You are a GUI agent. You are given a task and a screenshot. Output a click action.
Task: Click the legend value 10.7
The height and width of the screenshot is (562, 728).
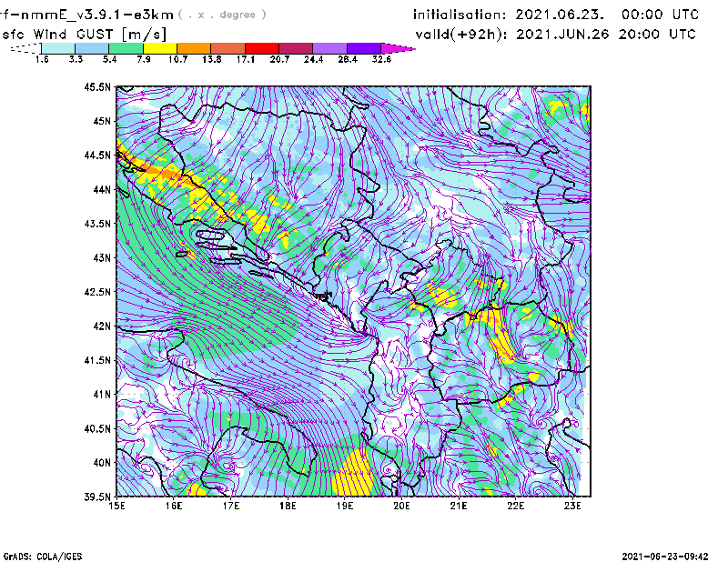pyautogui.click(x=177, y=59)
